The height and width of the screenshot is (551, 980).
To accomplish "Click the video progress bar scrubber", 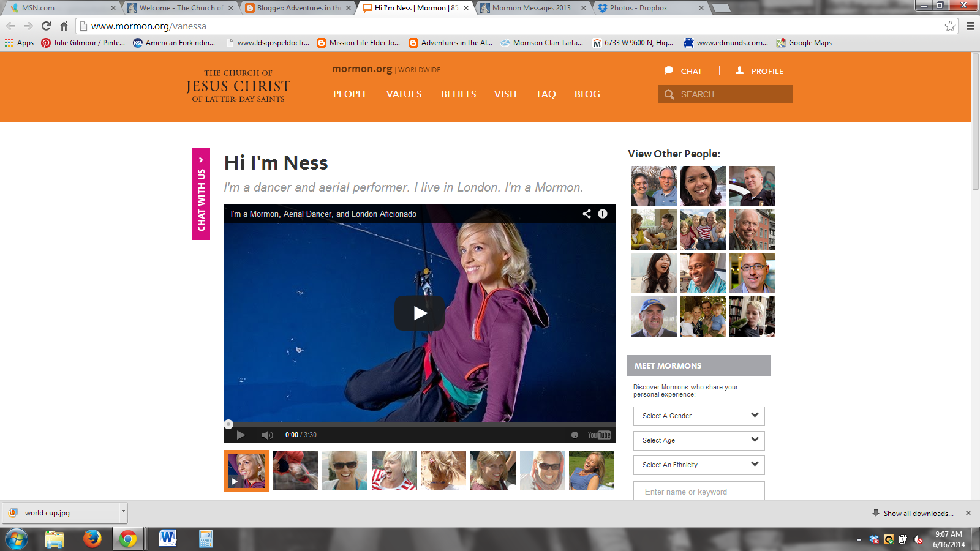I will tap(228, 424).
